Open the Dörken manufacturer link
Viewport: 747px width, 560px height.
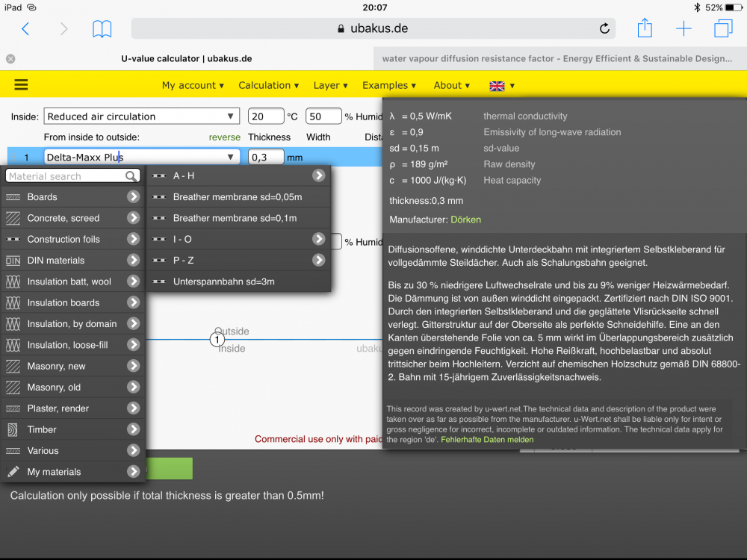pyautogui.click(x=465, y=220)
